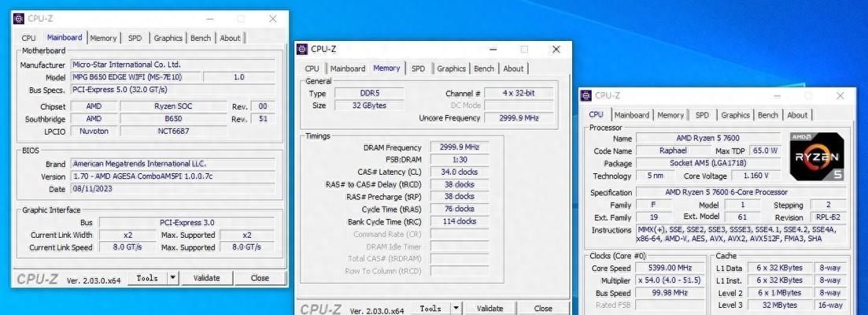Click CPU-Z app icon in CPU window title
Viewport: 868px width, 315px height.
585,96
